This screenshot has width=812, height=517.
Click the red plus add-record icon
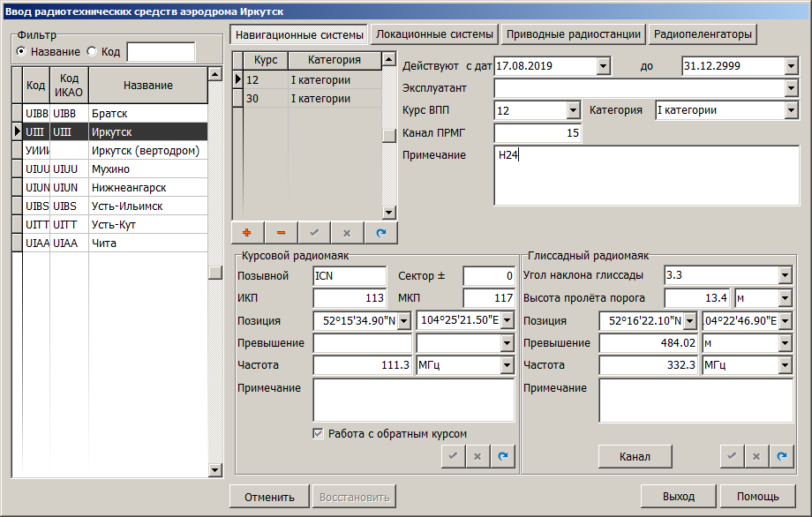point(247,232)
